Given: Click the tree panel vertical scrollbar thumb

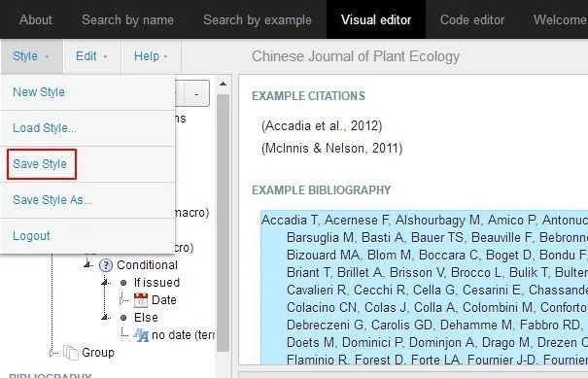Looking at the screenshot, I should [224, 223].
